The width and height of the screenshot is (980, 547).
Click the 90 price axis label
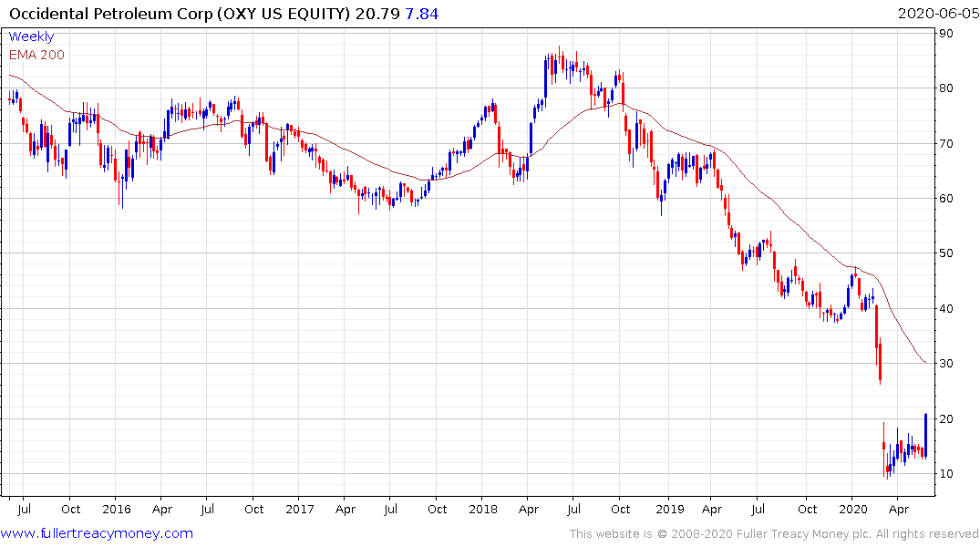(946, 33)
